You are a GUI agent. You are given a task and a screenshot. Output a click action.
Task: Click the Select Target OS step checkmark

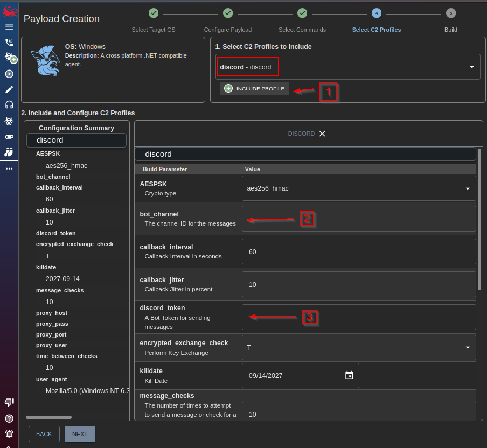pos(154,13)
